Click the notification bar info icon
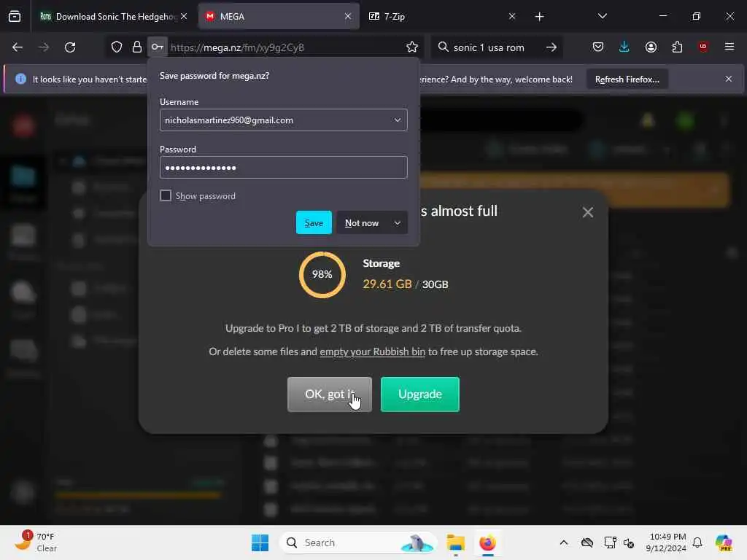Viewport: 747px width, 560px height. (20, 79)
